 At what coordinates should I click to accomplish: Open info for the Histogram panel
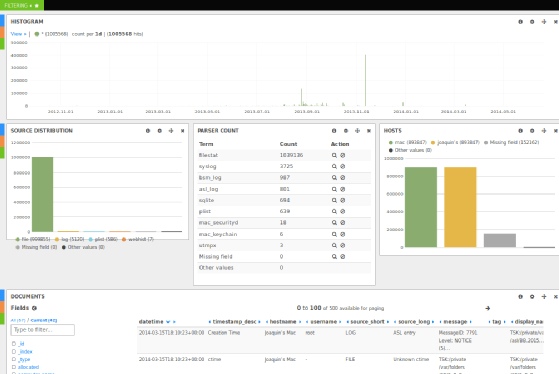(520, 22)
